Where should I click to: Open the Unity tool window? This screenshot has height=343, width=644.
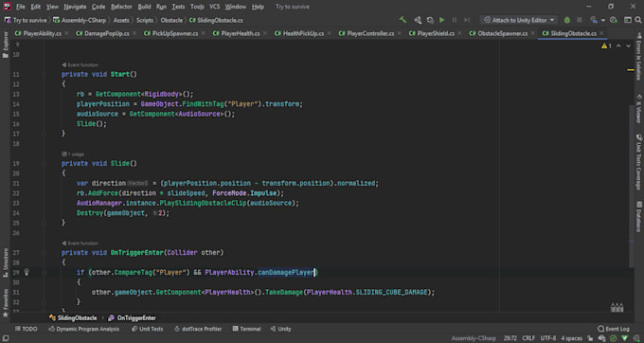pyautogui.click(x=281, y=329)
